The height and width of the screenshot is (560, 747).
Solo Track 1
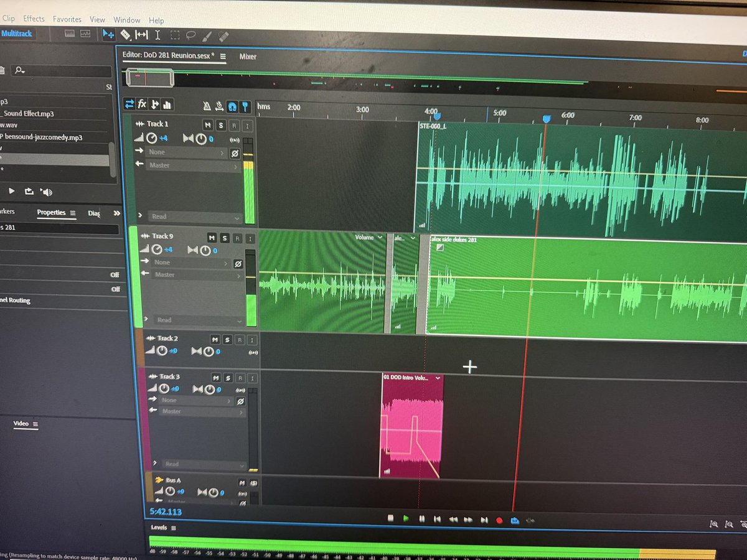[x=221, y=126]
